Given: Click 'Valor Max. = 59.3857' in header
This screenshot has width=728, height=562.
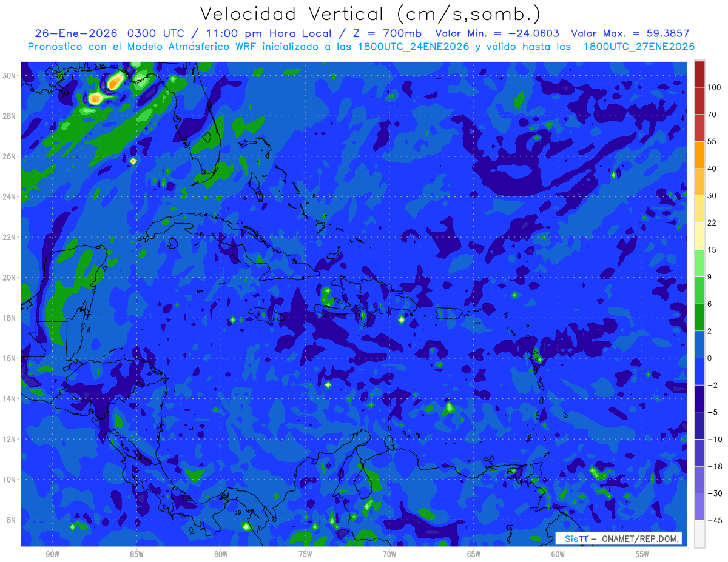Looking at the screenshot, I should click(x=630, y=33).
